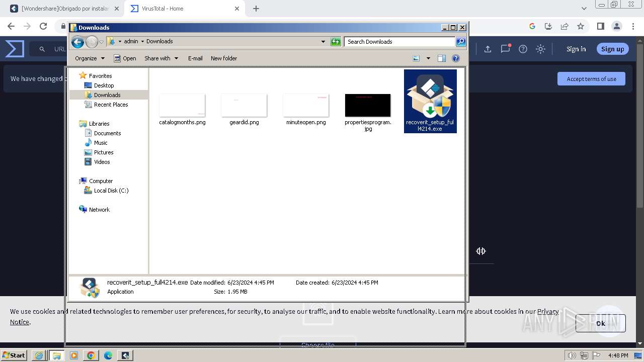644x362 pixels.
Task: Open address bar history dropdown
Action: pyautogui.click(x=323, y=42)
